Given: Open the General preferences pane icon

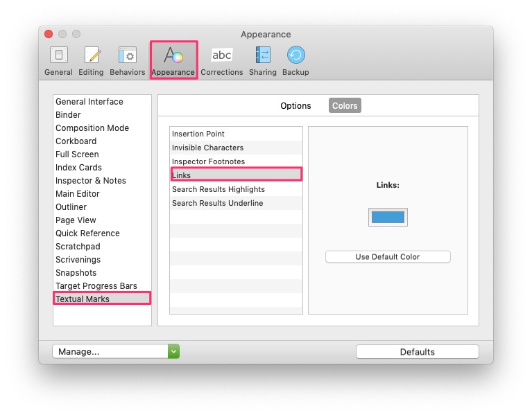Looking at the screenshot, I should click(x=59, y=55).
